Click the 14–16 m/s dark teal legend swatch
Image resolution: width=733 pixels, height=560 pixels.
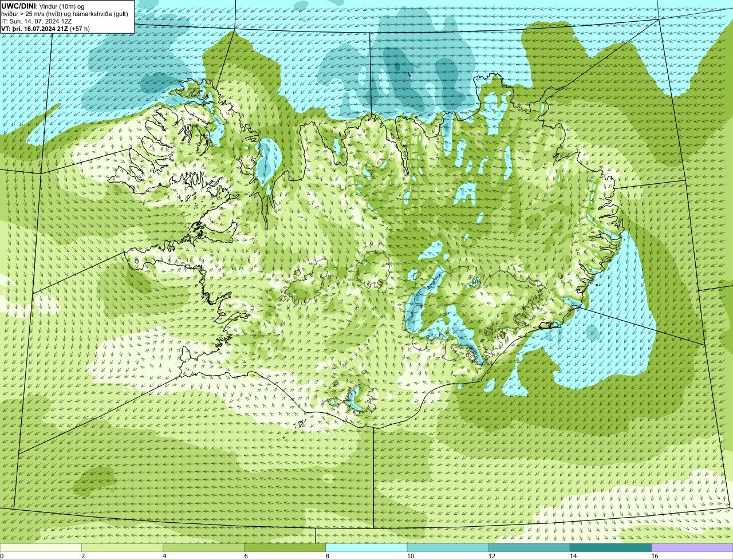tap(610, 547)
